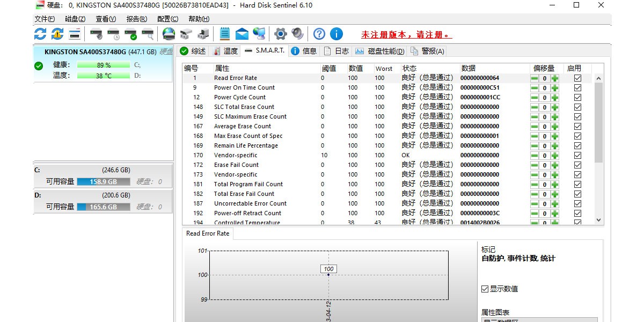Open settings via the gear icon
Screen dimensions: 644x322
[281, 34]
